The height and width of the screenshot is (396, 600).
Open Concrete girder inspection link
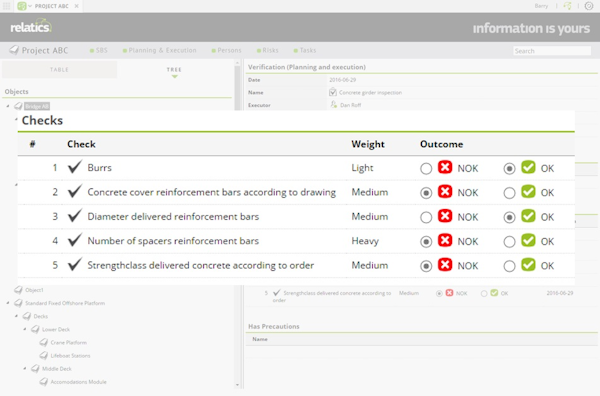370,93
